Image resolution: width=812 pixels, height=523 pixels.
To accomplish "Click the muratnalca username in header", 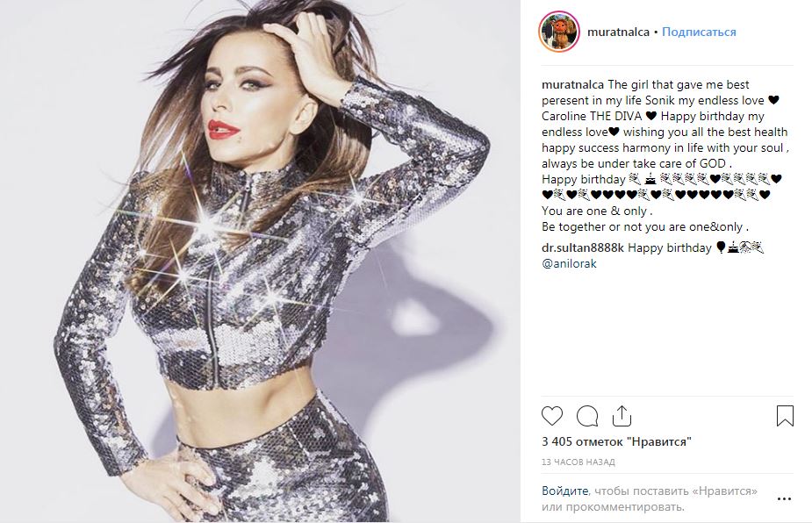I will tap(618, 32).
